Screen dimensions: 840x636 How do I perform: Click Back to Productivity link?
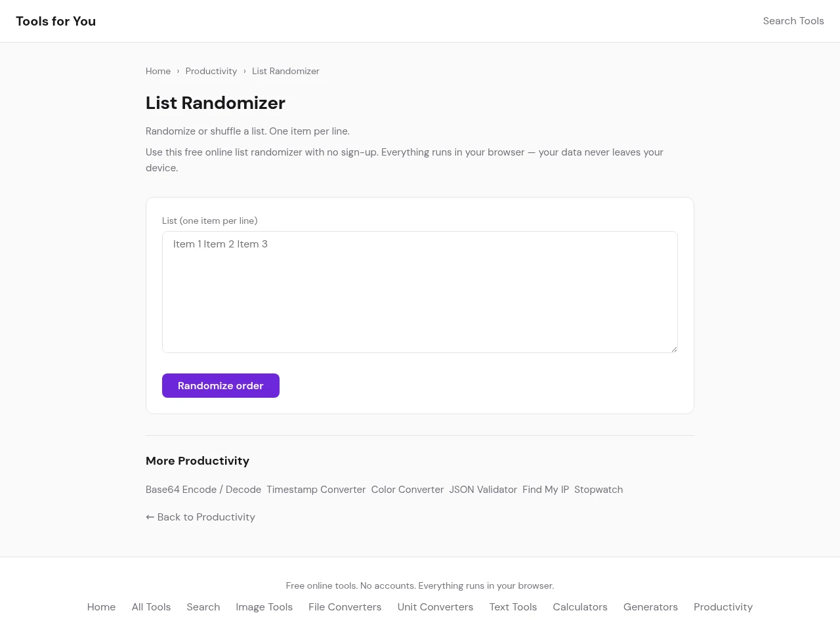200,517
